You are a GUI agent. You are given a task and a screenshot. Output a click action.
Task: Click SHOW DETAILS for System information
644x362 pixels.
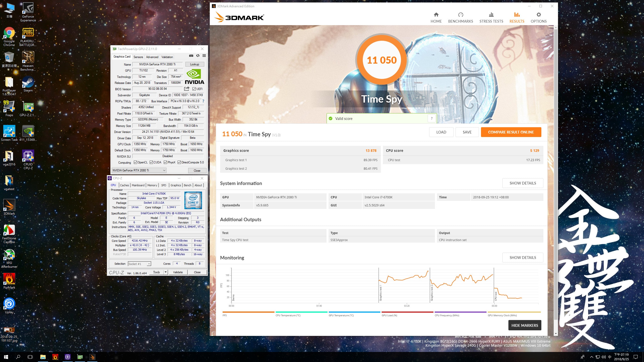[522, 183]
